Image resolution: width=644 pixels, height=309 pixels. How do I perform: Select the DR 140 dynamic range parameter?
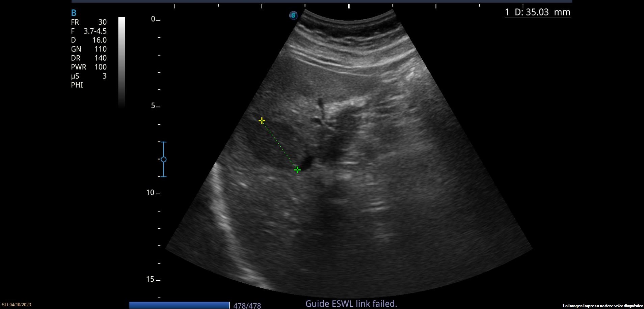point(89,58)
